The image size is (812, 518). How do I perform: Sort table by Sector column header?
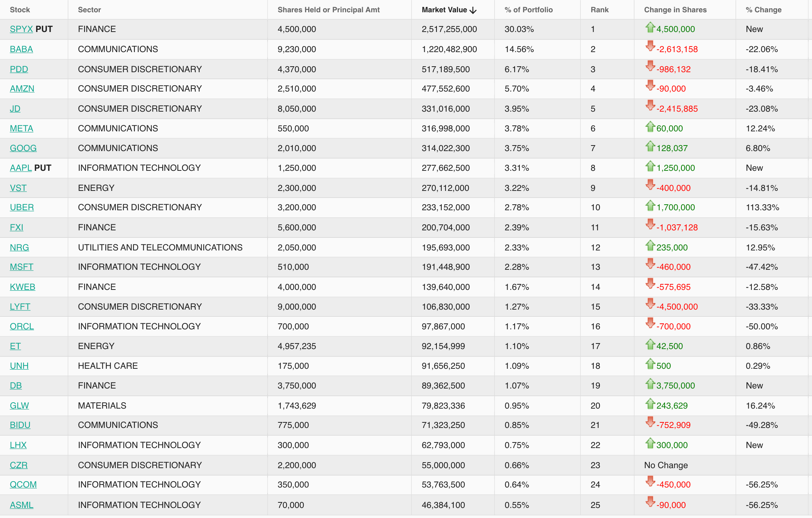point(89,10)
